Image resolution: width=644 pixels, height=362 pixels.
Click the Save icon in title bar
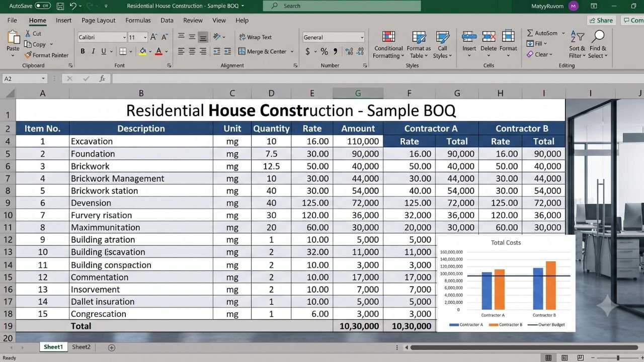pos(60,6)
